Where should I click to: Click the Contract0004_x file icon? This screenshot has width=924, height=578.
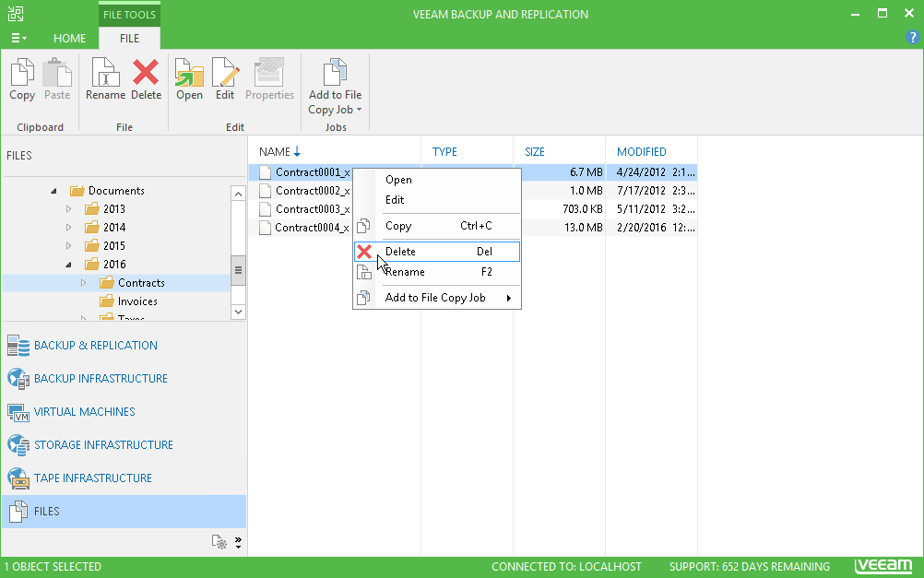(x=266, y=228)
